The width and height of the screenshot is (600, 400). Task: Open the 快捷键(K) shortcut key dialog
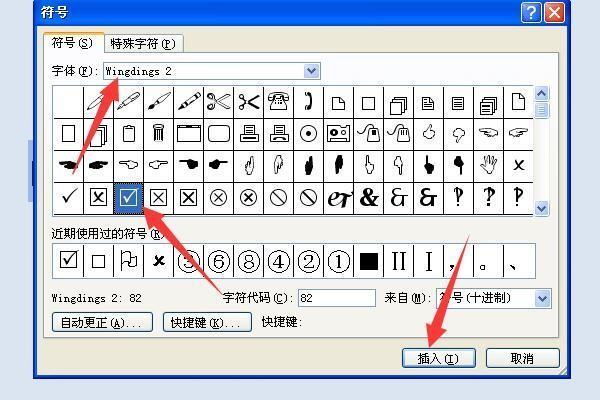click(207, 322)
